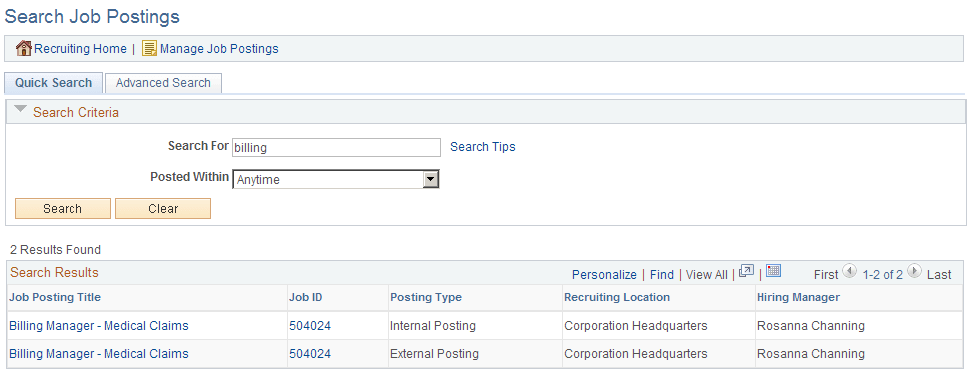
Task: Switch to the Quick Search tab
Action: tap(54, 83)
